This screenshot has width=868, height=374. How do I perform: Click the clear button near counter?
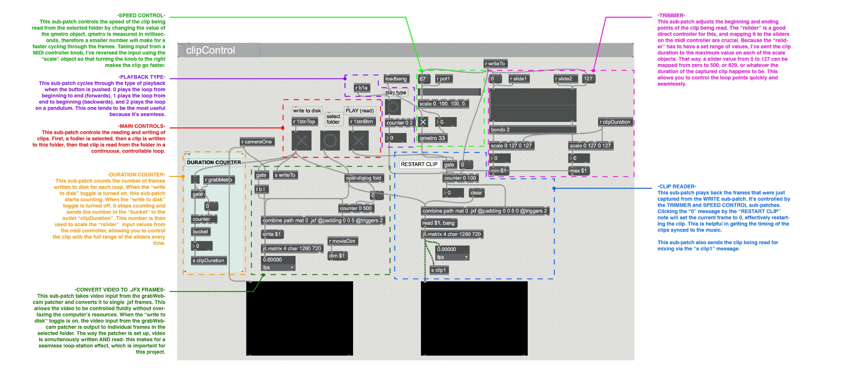click(x=474, y=193)
